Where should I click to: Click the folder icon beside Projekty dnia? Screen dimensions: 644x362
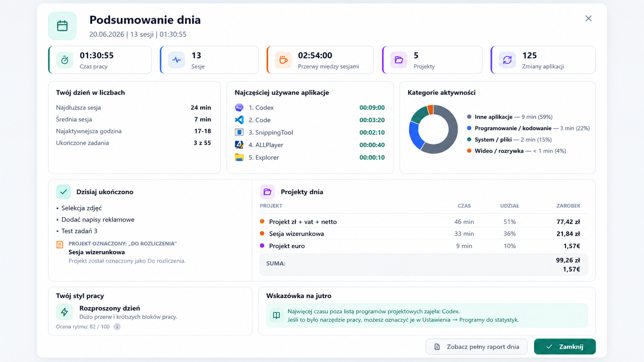267,192
